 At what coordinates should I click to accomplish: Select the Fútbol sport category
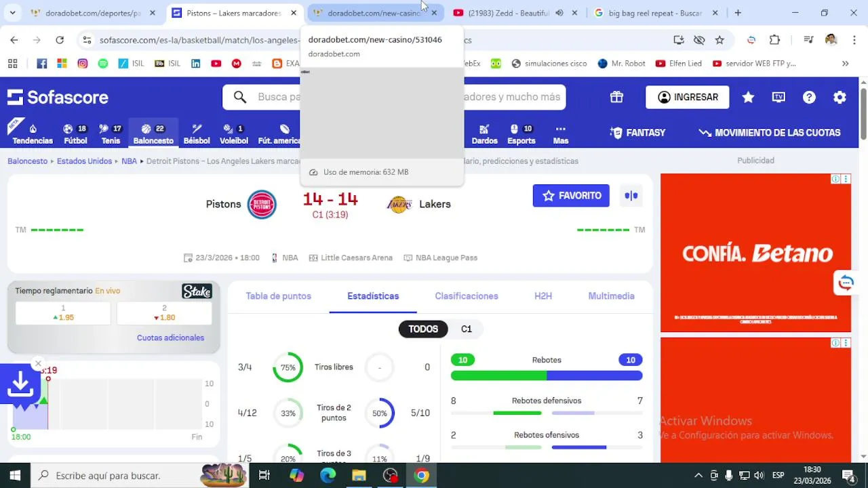pos(75,134)
